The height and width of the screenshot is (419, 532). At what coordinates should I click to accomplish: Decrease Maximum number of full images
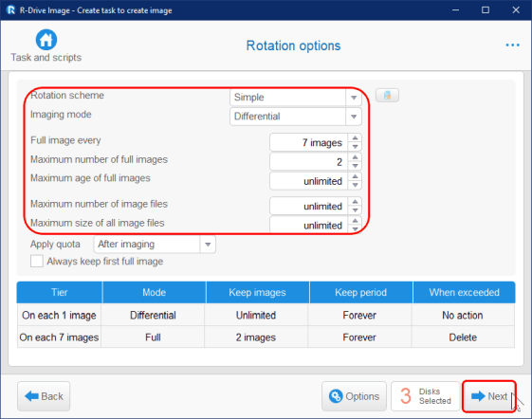pyautogui.click(x=355, y=166)
